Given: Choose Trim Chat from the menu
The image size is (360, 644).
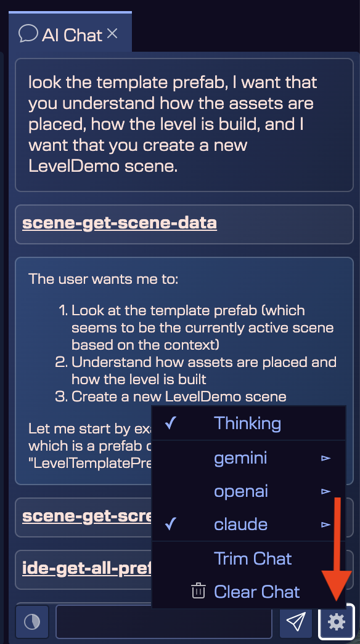Looking at the screenshot, I should (x=253, y=558).
